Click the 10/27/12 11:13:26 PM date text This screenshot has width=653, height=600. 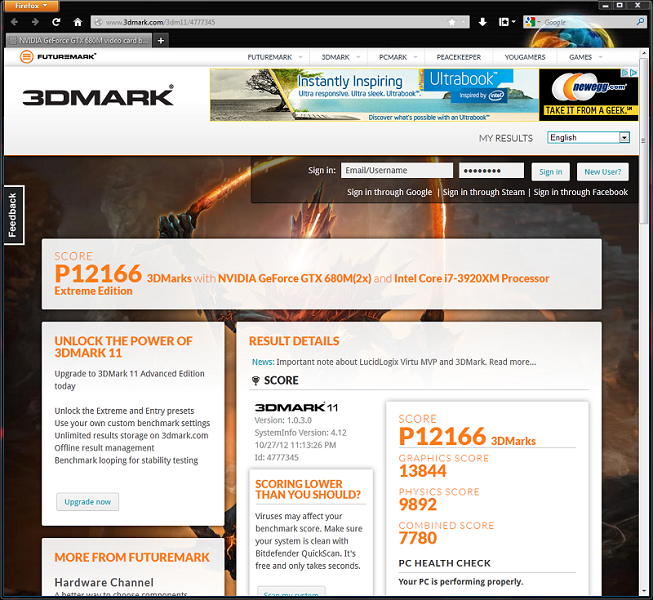click(295, 445)
